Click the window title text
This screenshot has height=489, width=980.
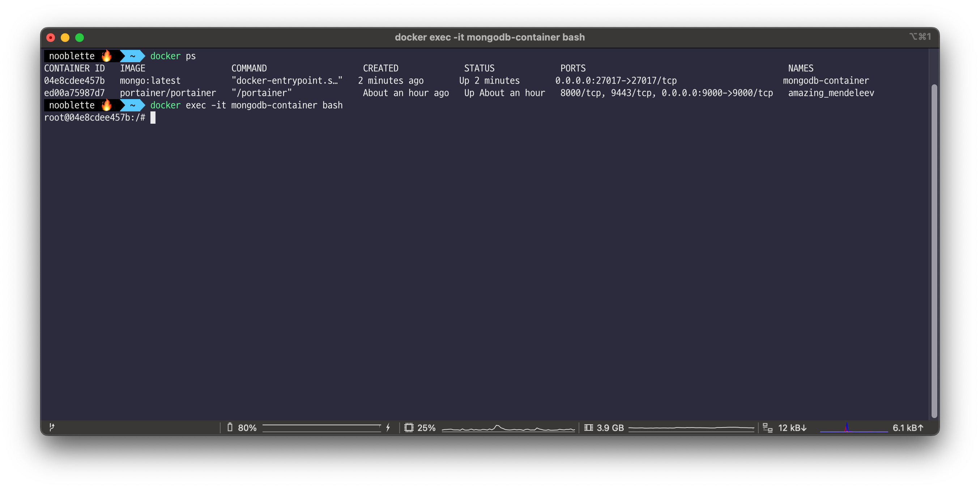tap(490, 37)
